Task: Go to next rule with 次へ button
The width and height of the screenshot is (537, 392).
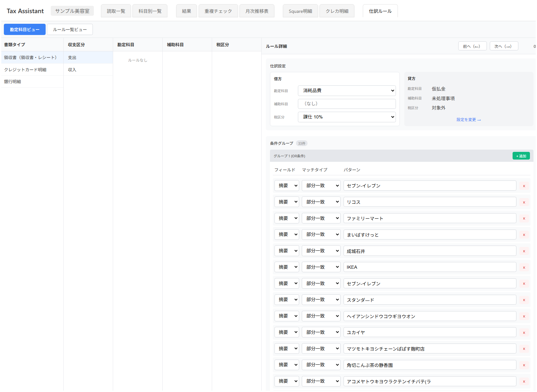Action: pos(504,46)
